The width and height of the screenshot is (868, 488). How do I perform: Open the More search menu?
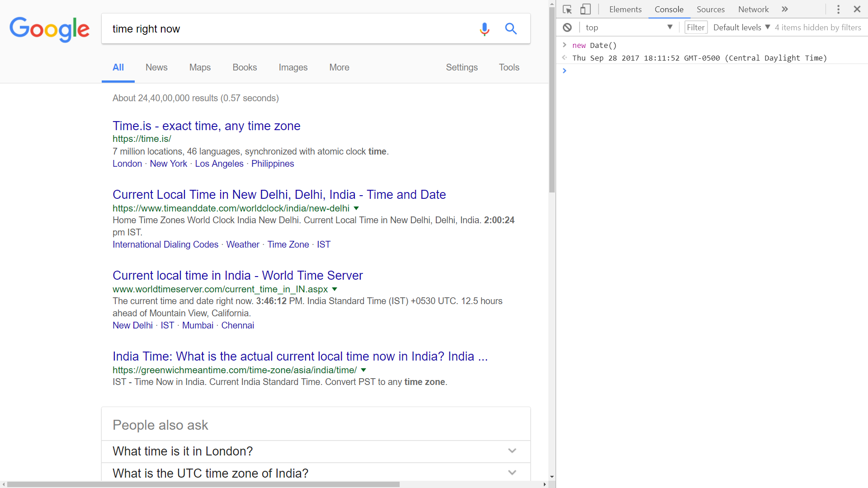coord(339,67)
